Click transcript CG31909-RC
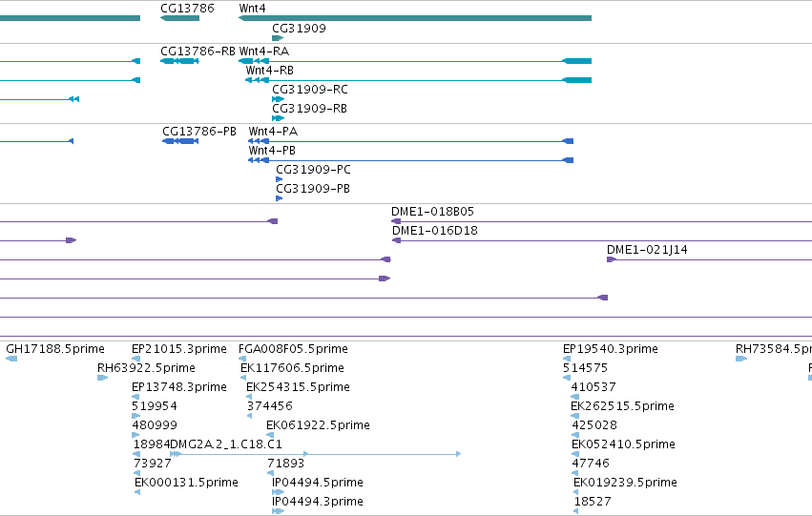The width and height of the screenshot is (812, 516). pos(310,90)
